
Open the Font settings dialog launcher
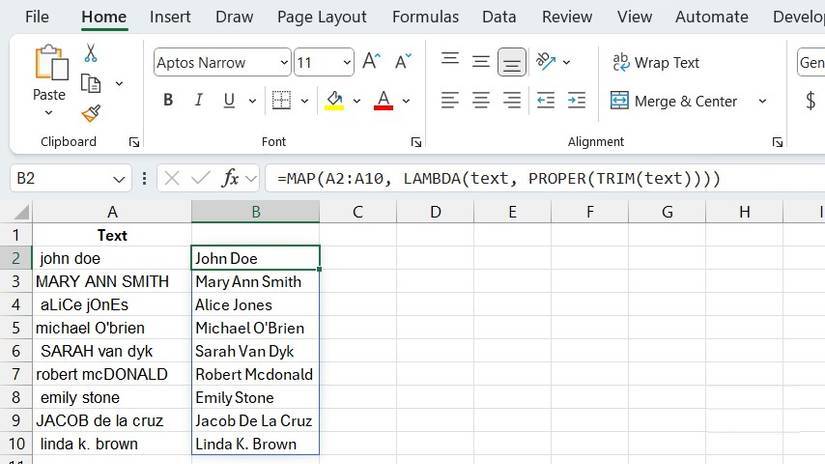tap(416, 142)
